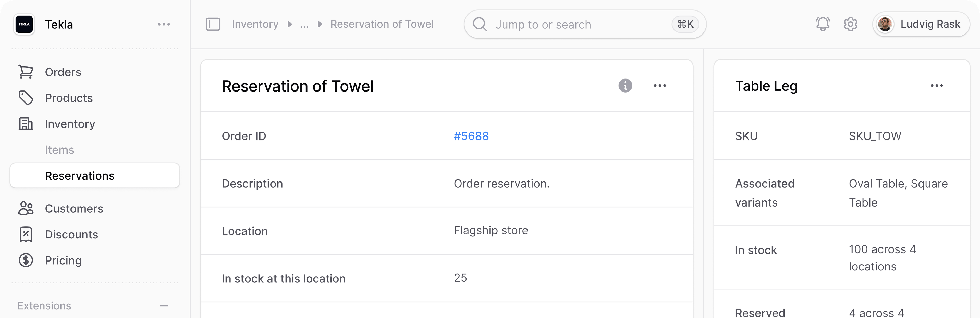Show info for Reservation of Towel
The height and width of the screenshot is (318, 980).
point(625,86)
